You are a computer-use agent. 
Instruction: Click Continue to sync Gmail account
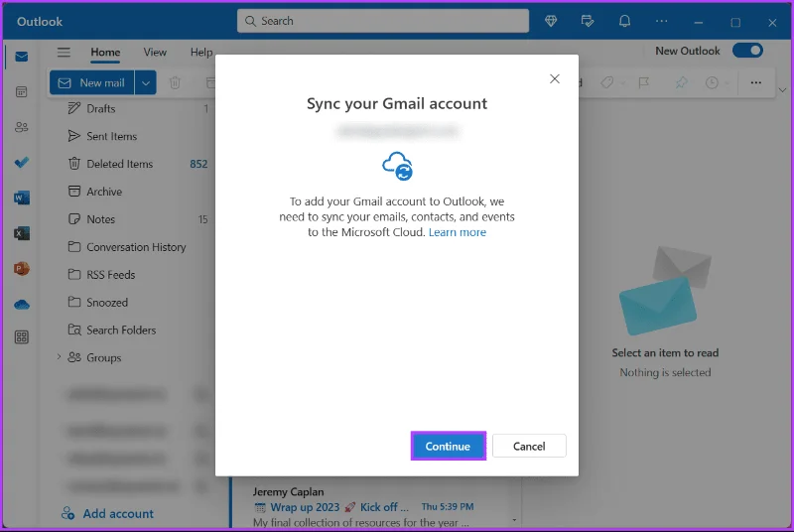coord(449,446)
